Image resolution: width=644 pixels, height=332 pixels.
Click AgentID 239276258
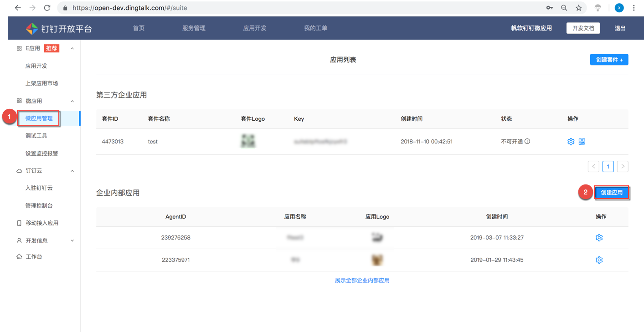tap(175, 238)
